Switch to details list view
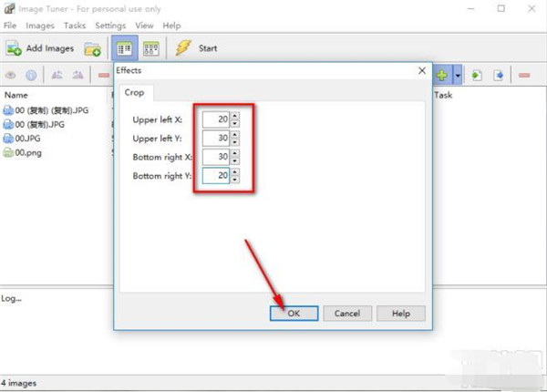 (124, 49)
